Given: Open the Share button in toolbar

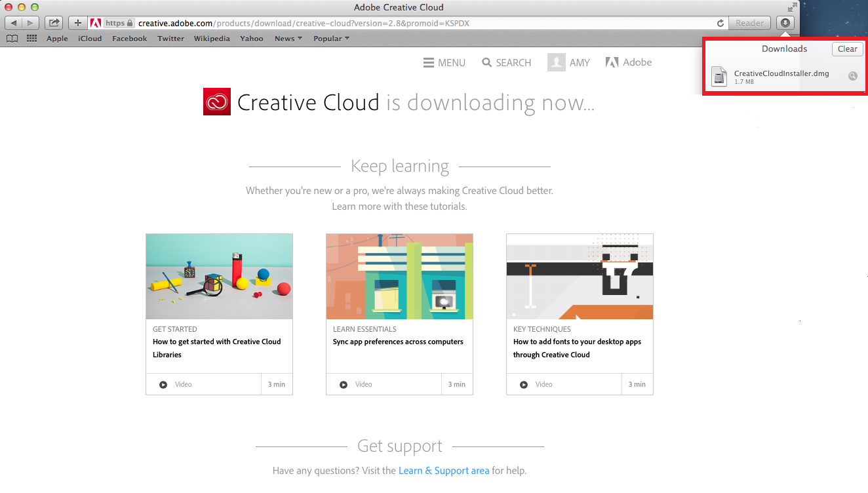Looking at the screenshot, I should [54, 23].
